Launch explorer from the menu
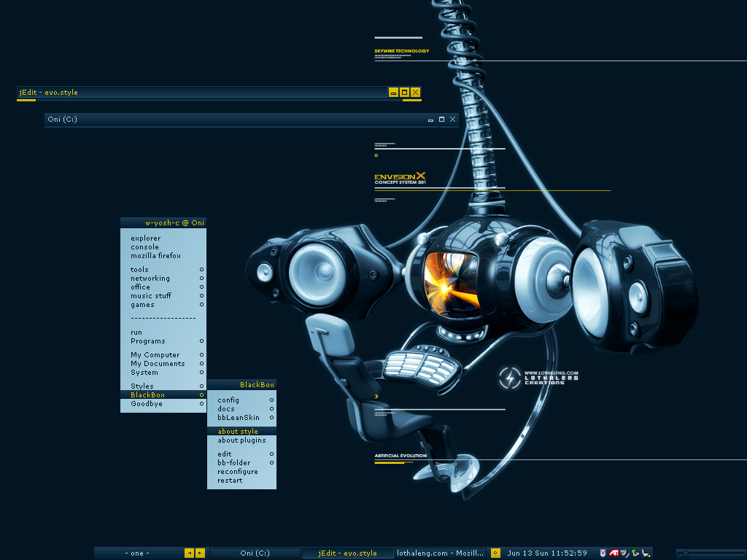 pyautogui.click(x=163, y=238)
